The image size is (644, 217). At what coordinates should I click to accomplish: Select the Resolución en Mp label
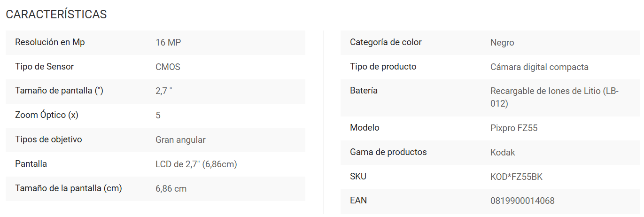[50, 42]
